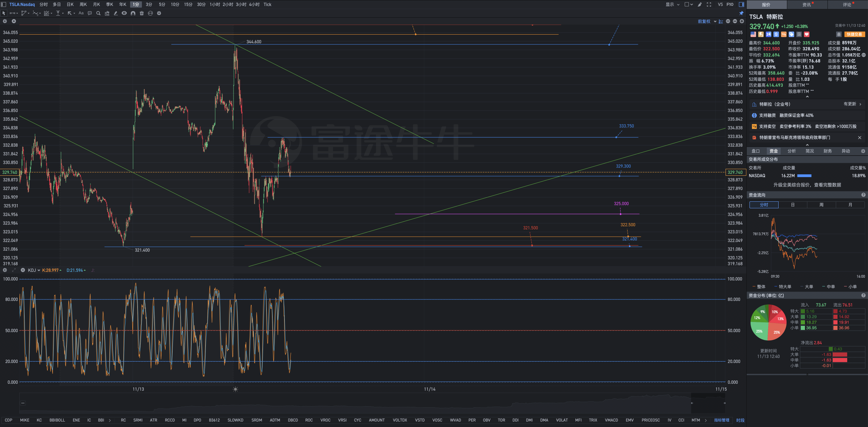Click the 快捷交易 quick trade button

pos(854,34)
